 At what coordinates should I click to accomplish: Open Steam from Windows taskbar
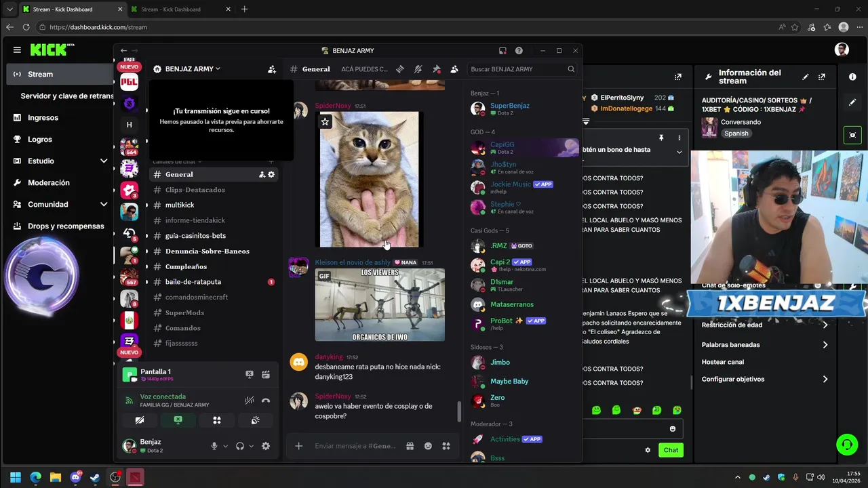(95, 477)
